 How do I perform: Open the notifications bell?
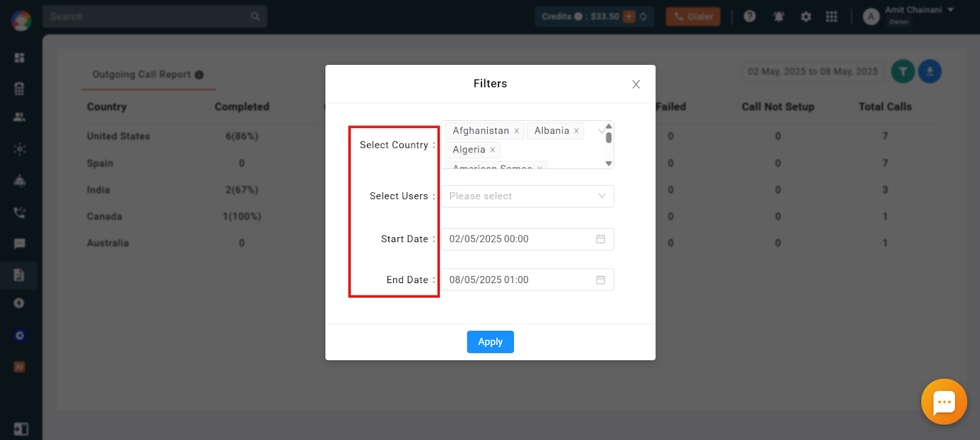point(778,17)
